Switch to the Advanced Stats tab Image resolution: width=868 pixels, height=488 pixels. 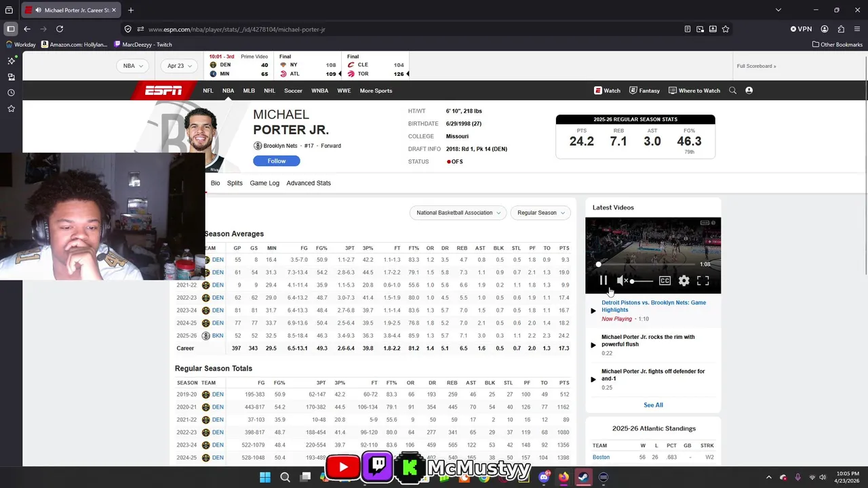[309, 183]
